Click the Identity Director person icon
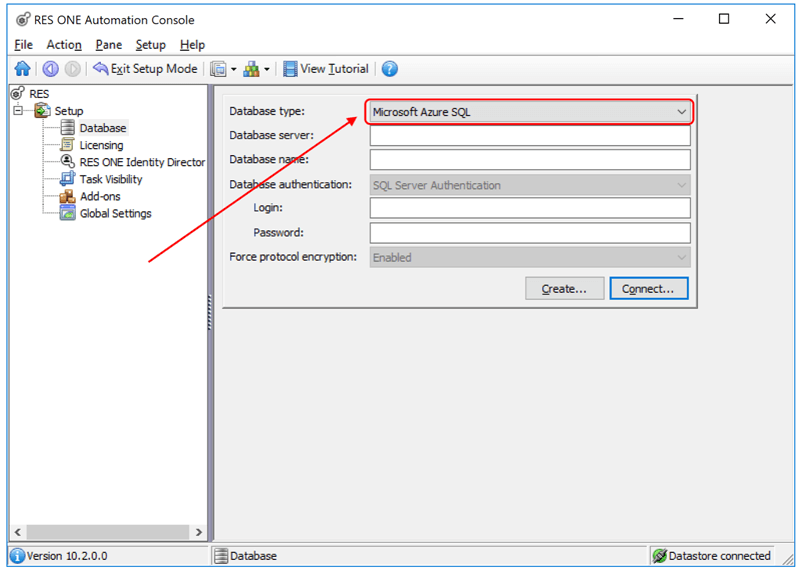Viewport: 800px width, 571px height. click(67, 161)
